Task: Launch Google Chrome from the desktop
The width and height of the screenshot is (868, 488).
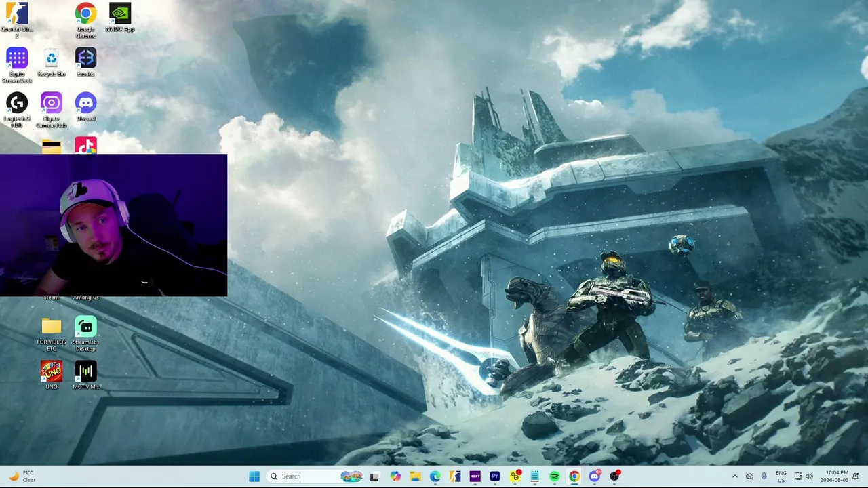Action: click(x=85, y=20)
